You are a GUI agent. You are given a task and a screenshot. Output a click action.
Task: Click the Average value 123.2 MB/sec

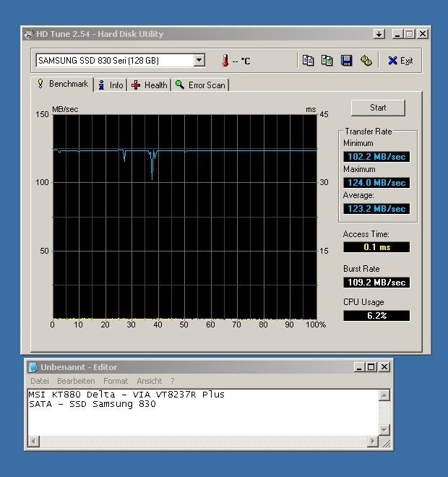(376, 209)
